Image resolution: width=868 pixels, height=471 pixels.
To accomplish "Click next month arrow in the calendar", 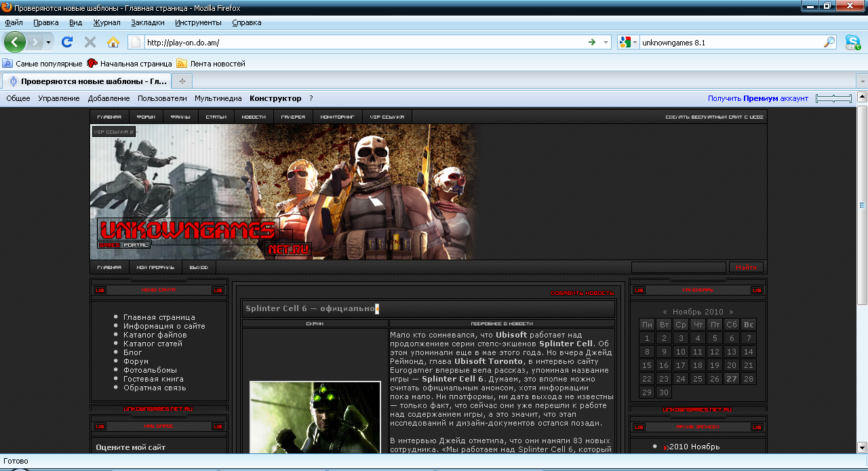I will pyautogui.click(x=731, y=312).
